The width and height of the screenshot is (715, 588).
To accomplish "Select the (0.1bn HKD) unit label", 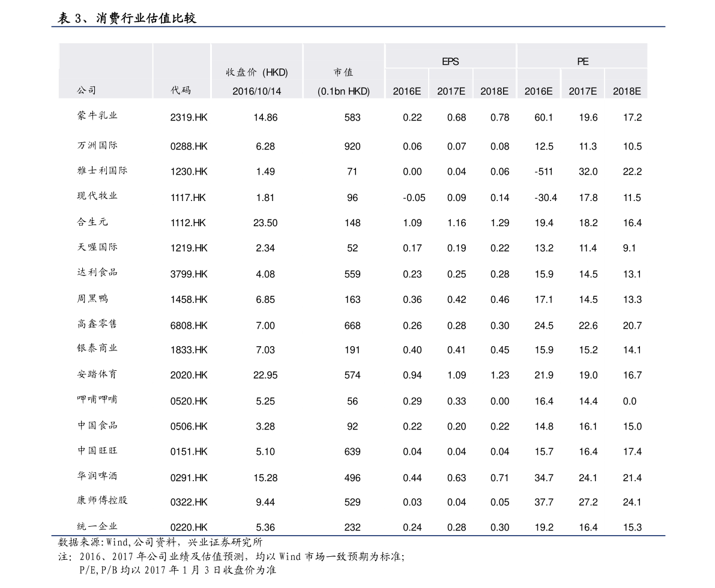I will [x=343, y=92].
